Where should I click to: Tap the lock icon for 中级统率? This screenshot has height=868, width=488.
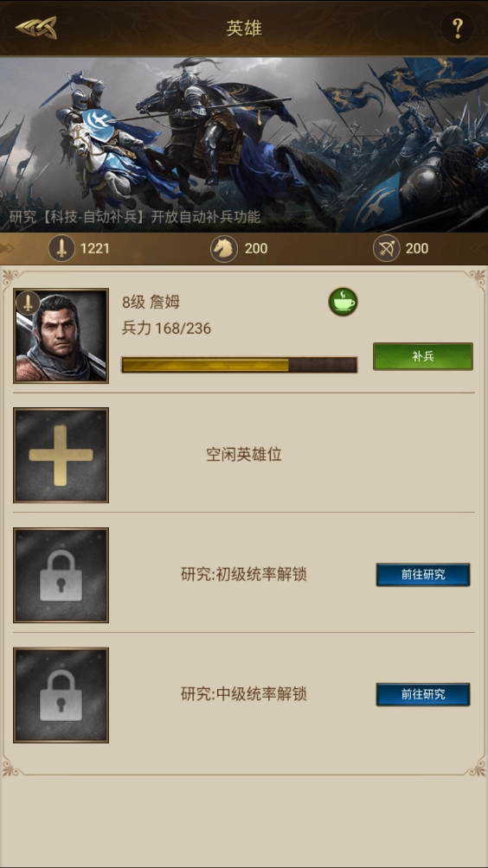coord(61,695)
